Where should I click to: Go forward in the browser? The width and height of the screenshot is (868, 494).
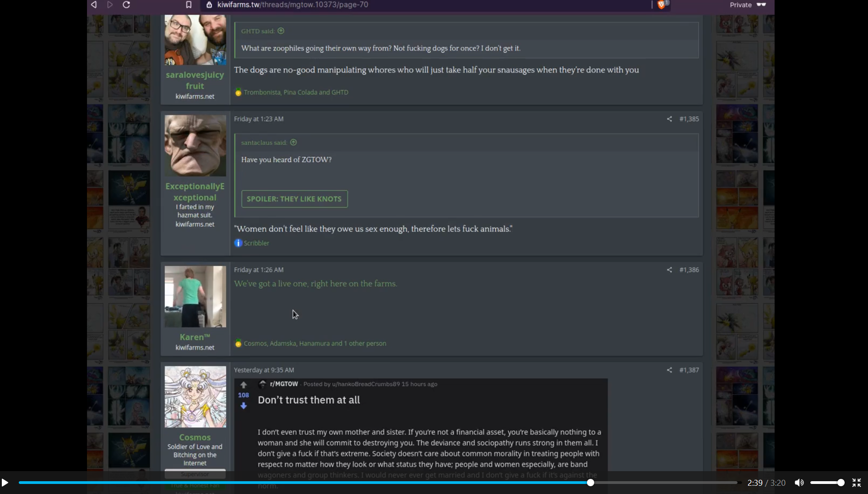tap(110, 5)
